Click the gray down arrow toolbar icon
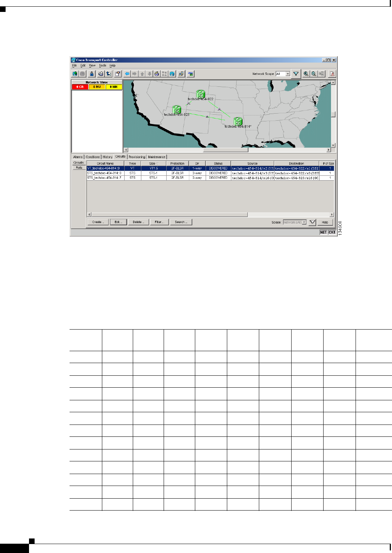 click(150, 74)
